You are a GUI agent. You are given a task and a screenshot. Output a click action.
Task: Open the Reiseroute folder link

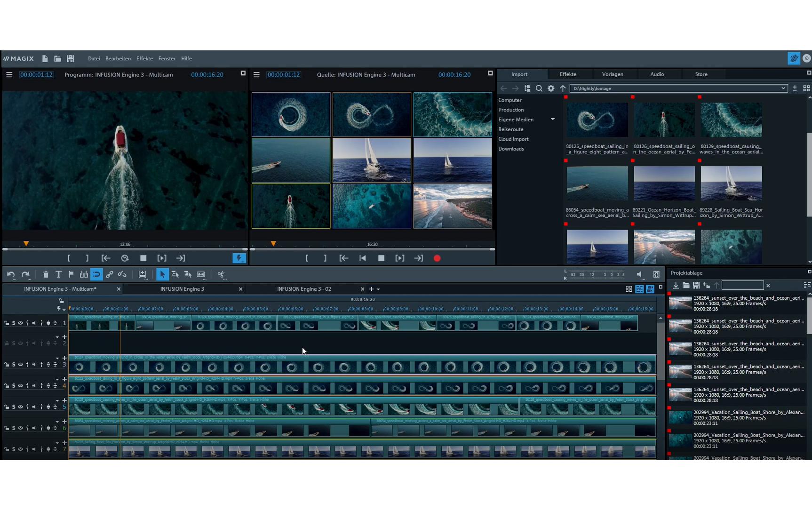[x=511, y=129]
